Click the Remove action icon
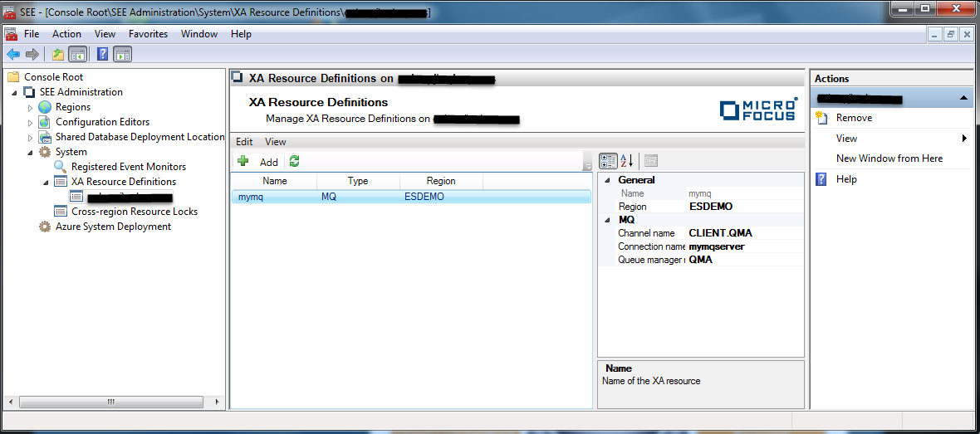 pos(821,117)
